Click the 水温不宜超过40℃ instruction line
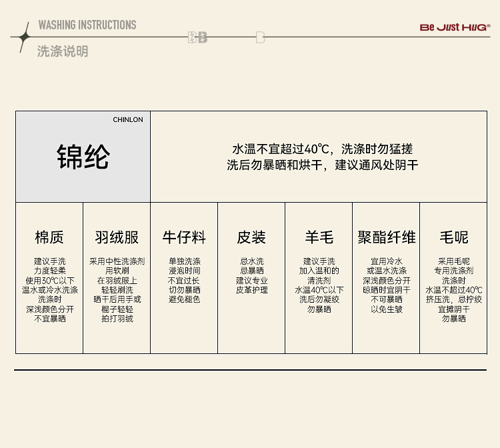The width and height of the screenshot is (500, 448). tap(322, 149)
